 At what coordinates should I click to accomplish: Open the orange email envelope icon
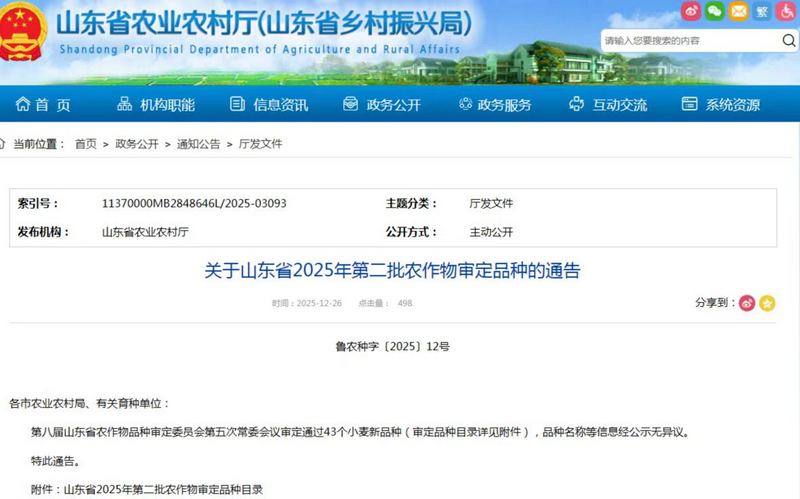pyautogui.click(x=739, y=11)
